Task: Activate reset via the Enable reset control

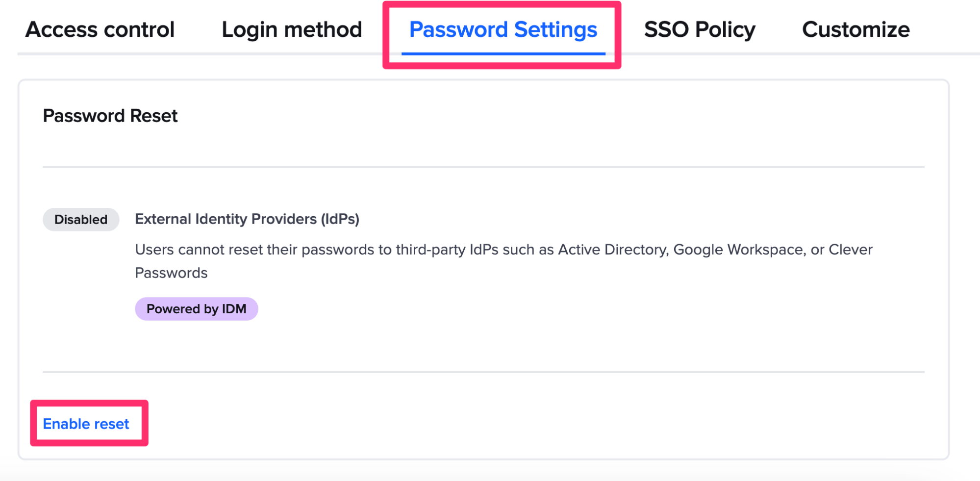Action: (x=86, y=423)
